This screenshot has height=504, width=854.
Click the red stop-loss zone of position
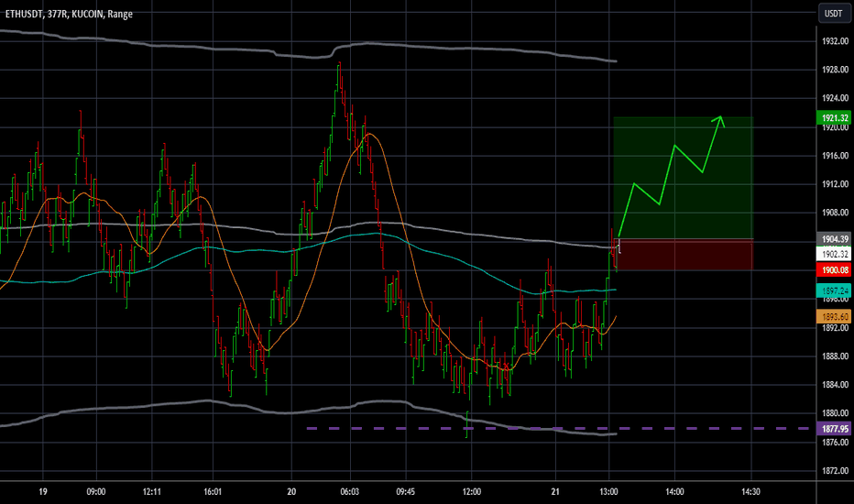pyautogui.click(x=684, y=255)
